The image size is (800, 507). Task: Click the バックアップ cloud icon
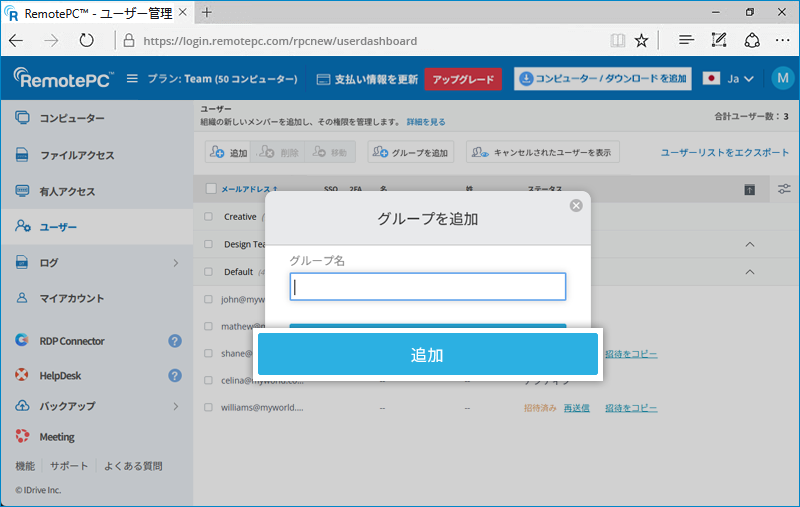[22, 405]
